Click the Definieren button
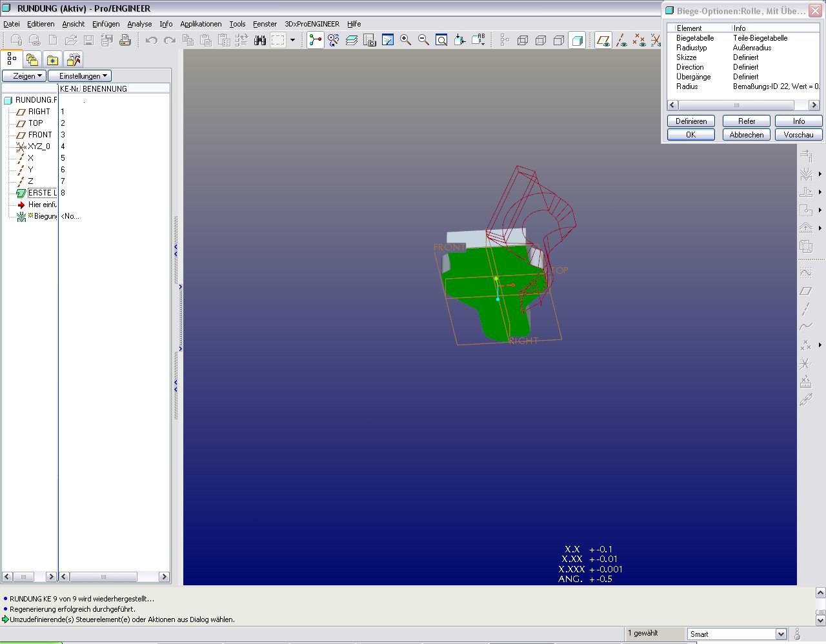Viewport: 826px width, 644px height. (x=690, y=121)
